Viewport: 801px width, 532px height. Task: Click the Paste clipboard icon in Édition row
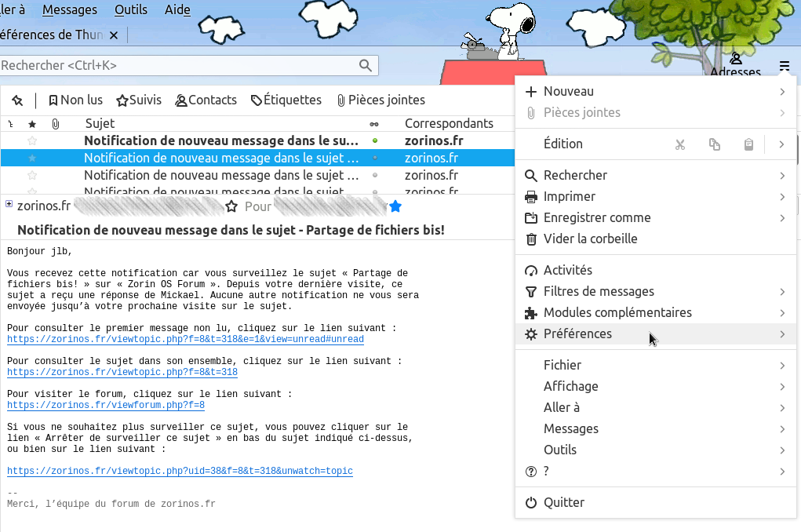click(x=748, y=144)
